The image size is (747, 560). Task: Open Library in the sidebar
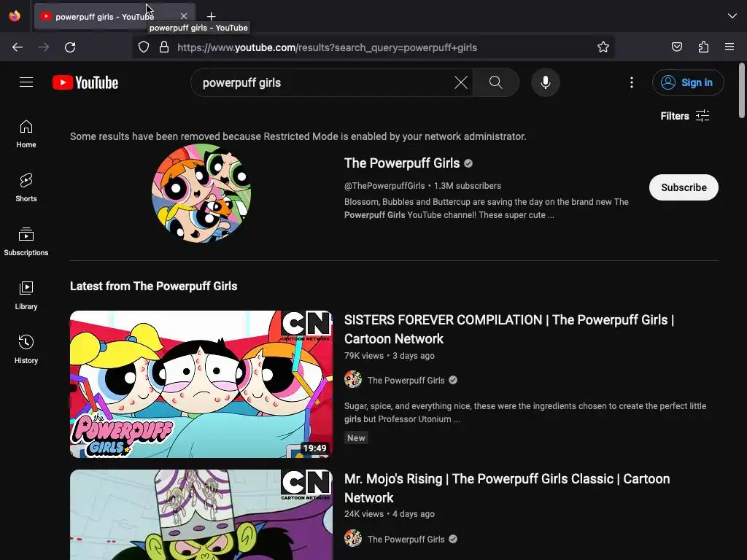pyautogui.click(x=26, y=296)
